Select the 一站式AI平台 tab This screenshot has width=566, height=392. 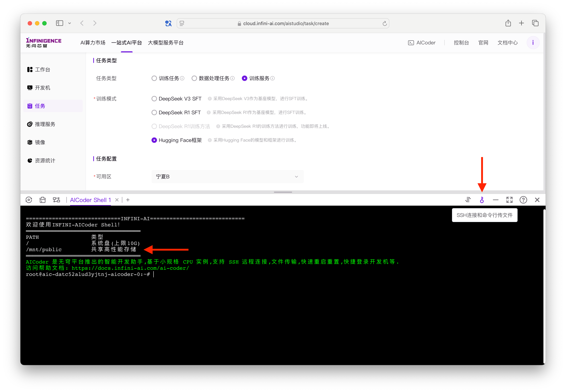[x=127, y=43]
